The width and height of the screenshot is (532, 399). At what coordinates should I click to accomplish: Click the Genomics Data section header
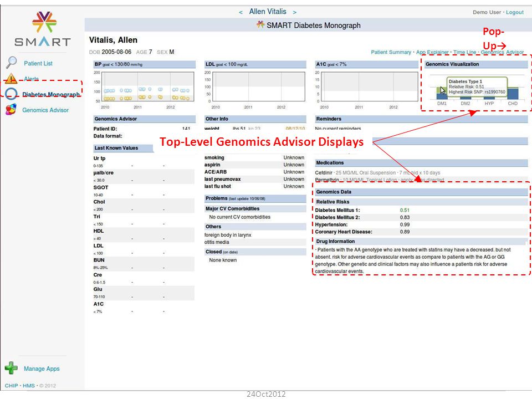[421, 192]
